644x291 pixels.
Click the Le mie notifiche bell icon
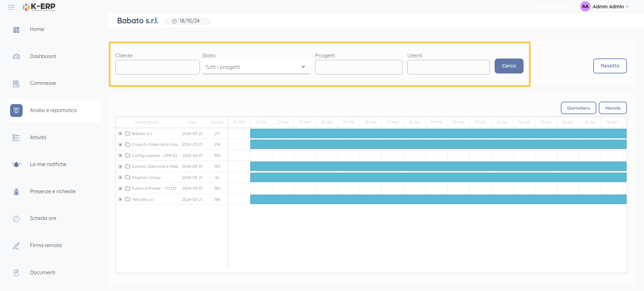click(16, 165)
